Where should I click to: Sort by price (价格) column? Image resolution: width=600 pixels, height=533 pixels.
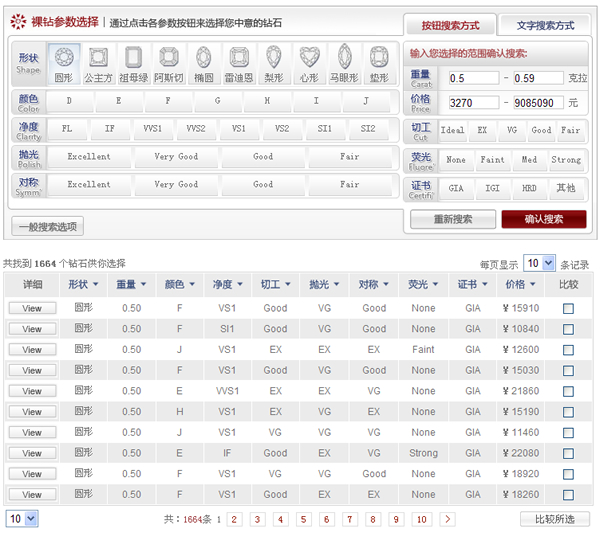520,285
